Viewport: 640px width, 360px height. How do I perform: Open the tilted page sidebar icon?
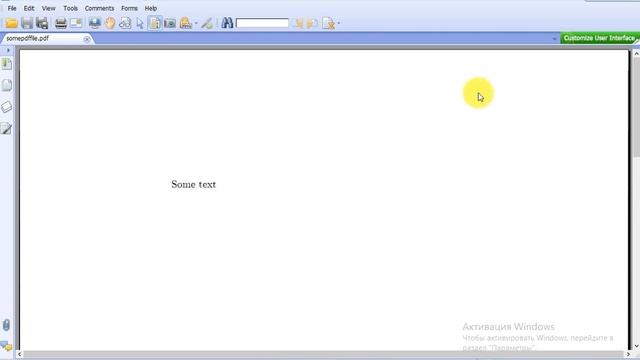pyautogui.click(x=7, y=107)
